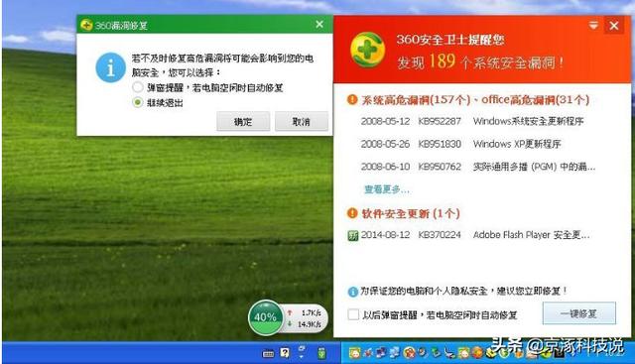This screenshot has width=635, height=364.
Task: Click Windows XP更新程序 description
Action: (517, 144)
